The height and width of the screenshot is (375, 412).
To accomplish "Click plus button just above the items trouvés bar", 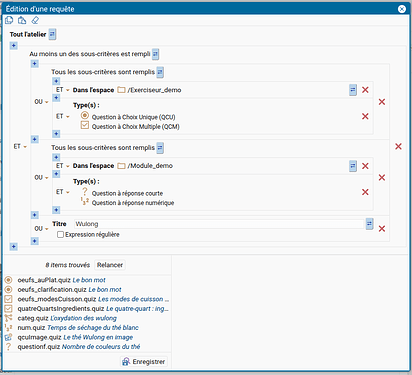I will [x=14, y=246].
